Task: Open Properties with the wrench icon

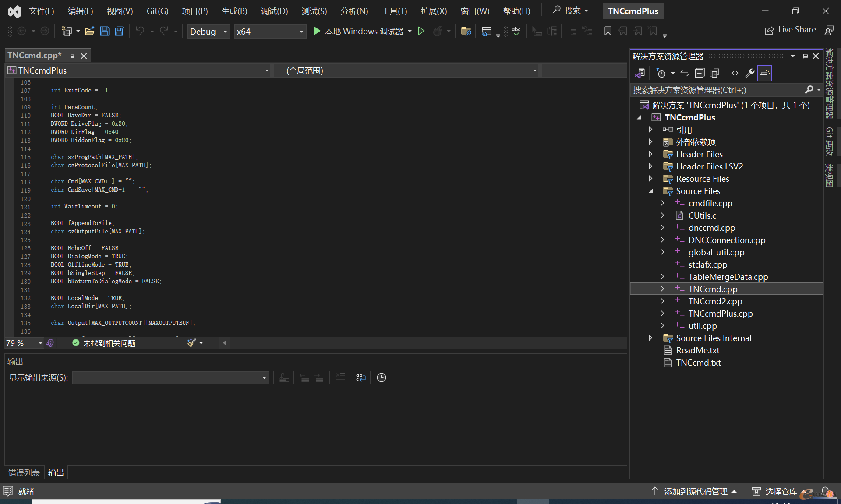Action: [750, 73]
